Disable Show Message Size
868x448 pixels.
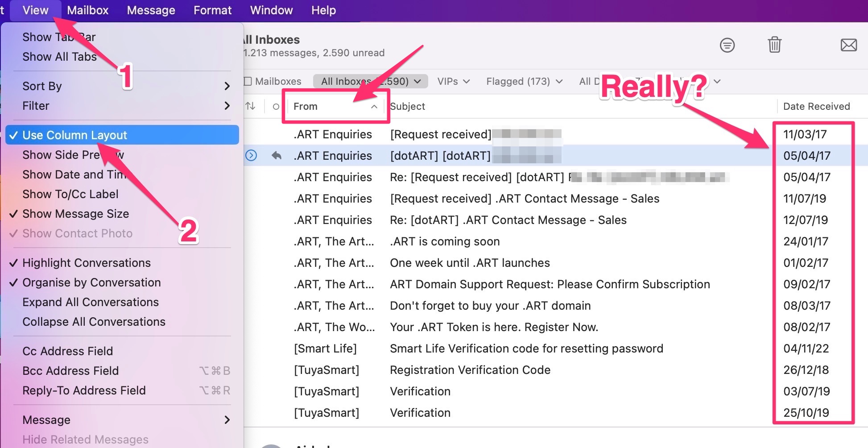tap(75, 214)
